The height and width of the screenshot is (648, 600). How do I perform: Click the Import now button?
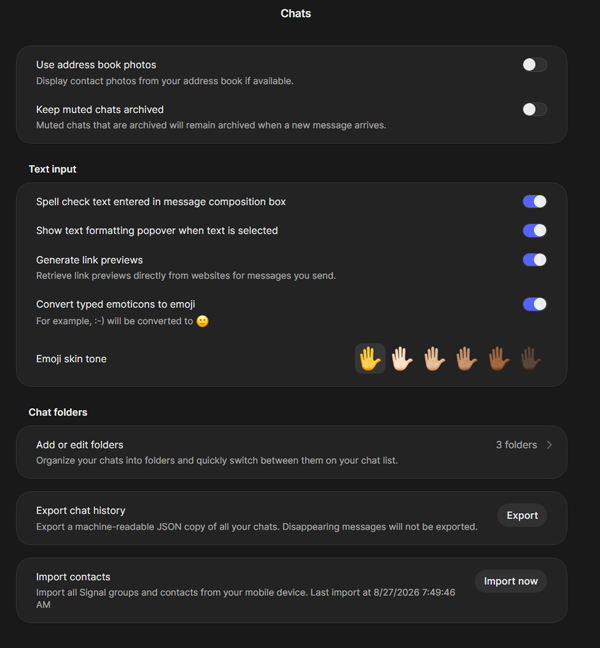click(511, 581)
